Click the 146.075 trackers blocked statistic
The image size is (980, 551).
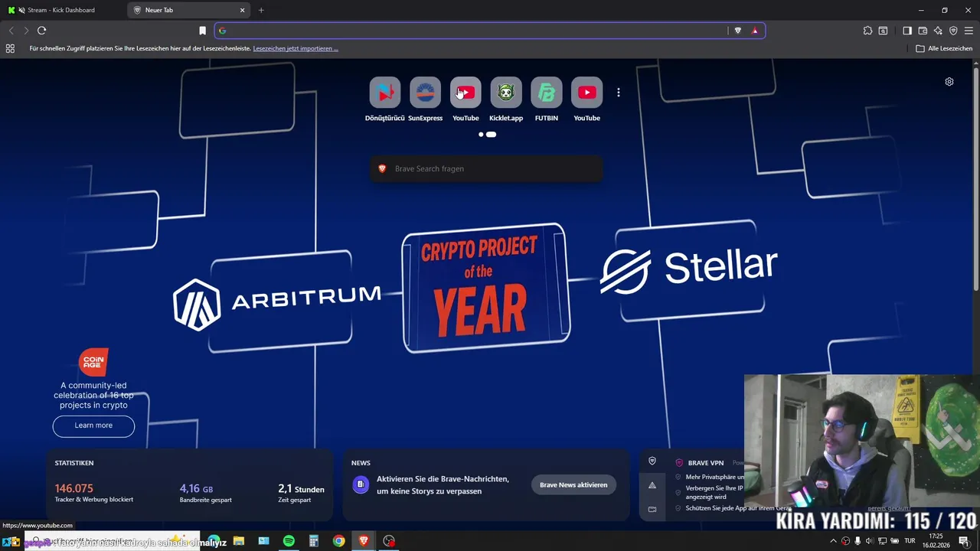73,488
